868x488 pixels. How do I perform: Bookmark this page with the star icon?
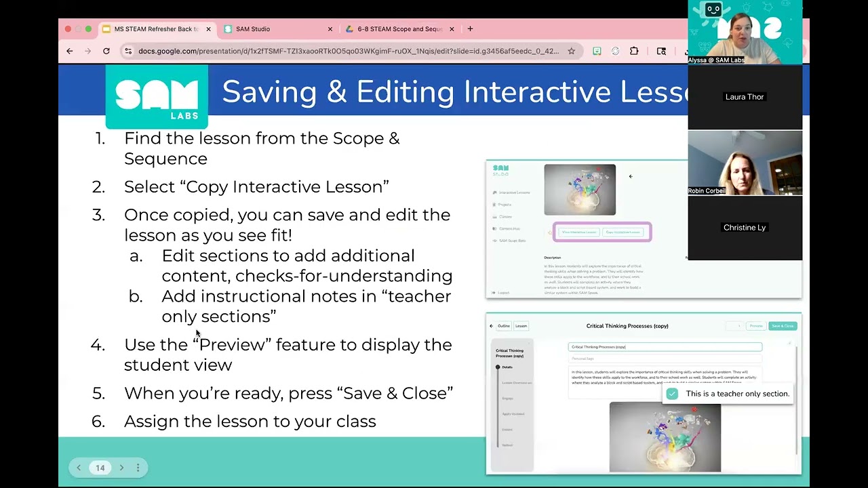(x=572, y=51)
